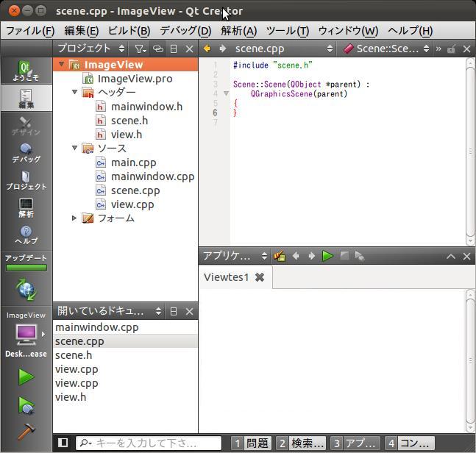Fold the code block at line 4
Image resolution: width=476 pixels, height=453 pixels.
[x=226, y=93]
